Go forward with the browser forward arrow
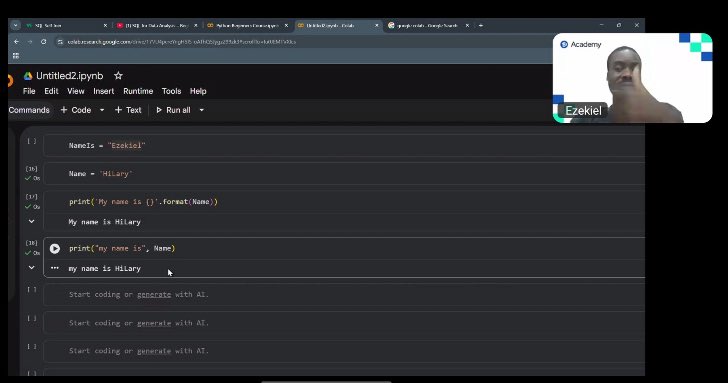 pyautogui.click(x=30, y=42)
